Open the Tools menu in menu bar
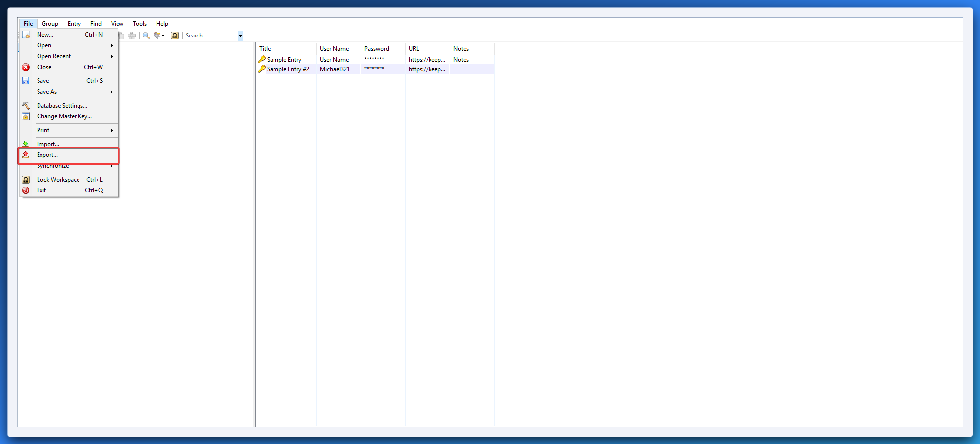The image size is (980, 444). coord(140,24)
